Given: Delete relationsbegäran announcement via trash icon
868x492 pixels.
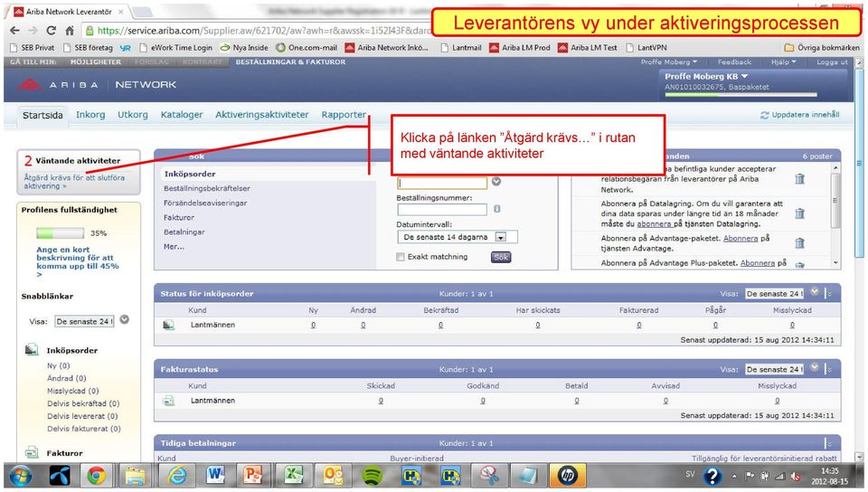Looking at the screenshot, I should pos(799,178).
